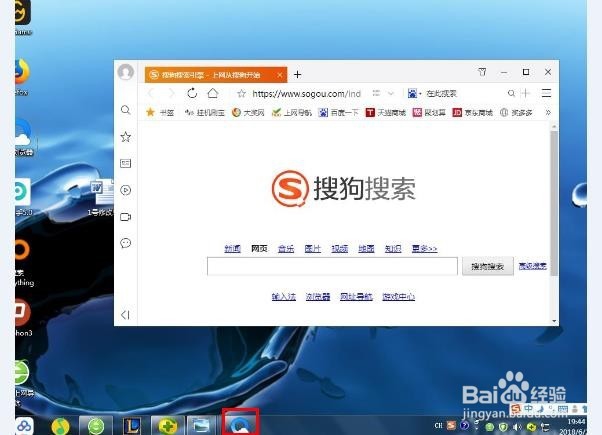This screenshot has height=435, width=602.
Task: Click the volume speaker tray icon
Action: pos(518,427)
